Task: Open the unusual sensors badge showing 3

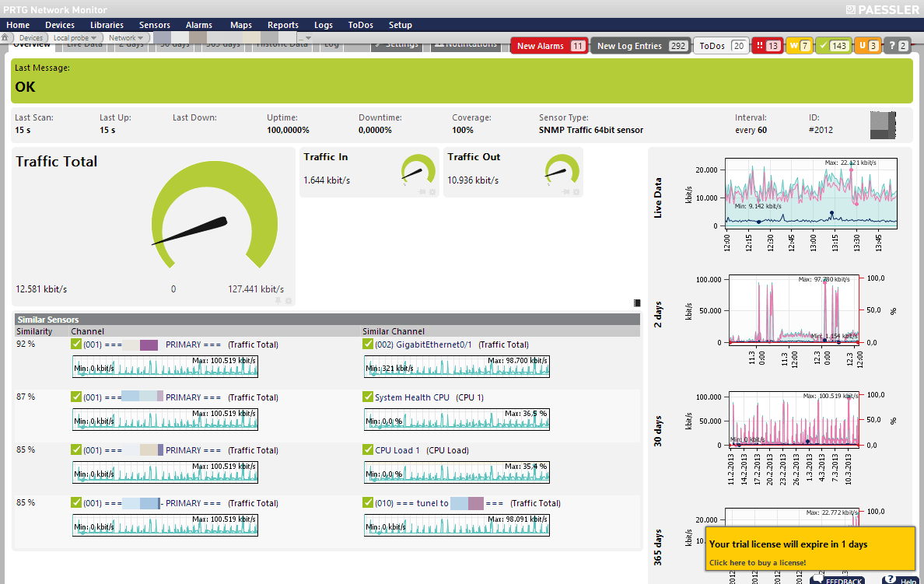Action: (x=867, y=45)
